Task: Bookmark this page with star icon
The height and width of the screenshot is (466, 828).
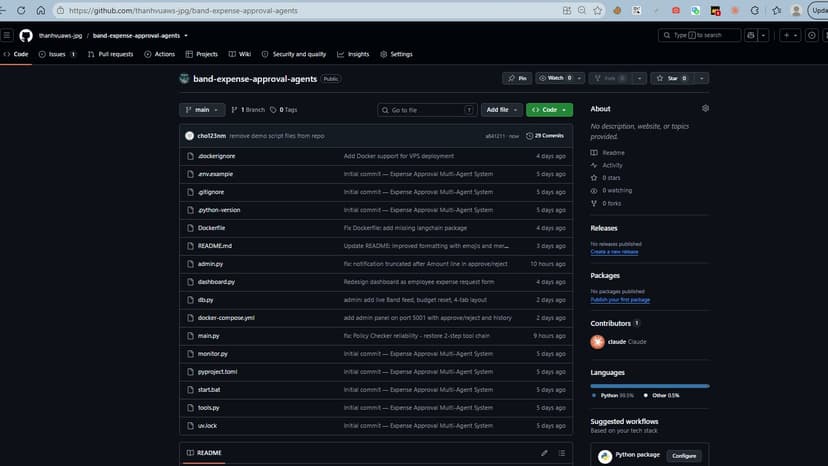Action: point(597,11)
